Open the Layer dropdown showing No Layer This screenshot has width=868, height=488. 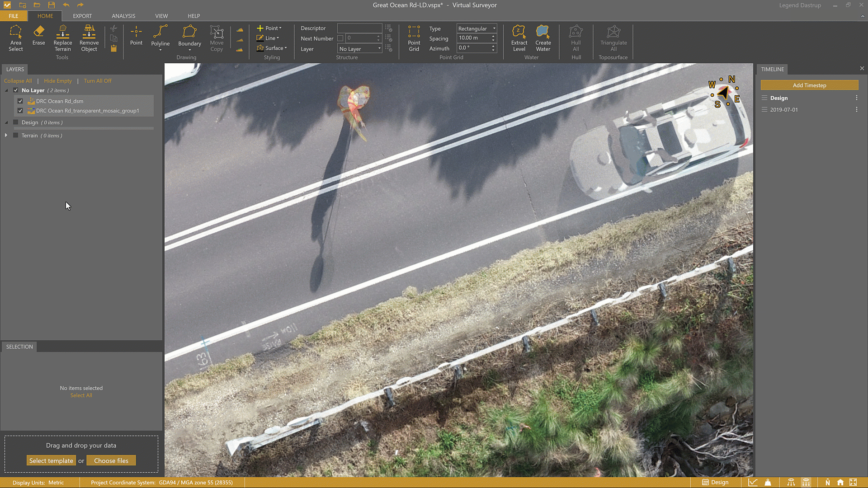pyautogui.click(x=379, y=48)
